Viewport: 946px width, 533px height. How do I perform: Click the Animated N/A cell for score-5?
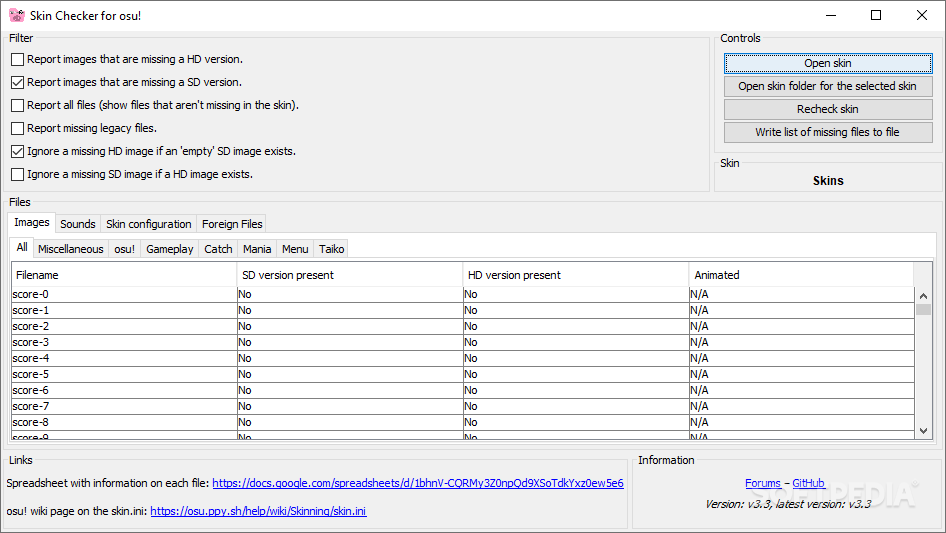[802, 374]
